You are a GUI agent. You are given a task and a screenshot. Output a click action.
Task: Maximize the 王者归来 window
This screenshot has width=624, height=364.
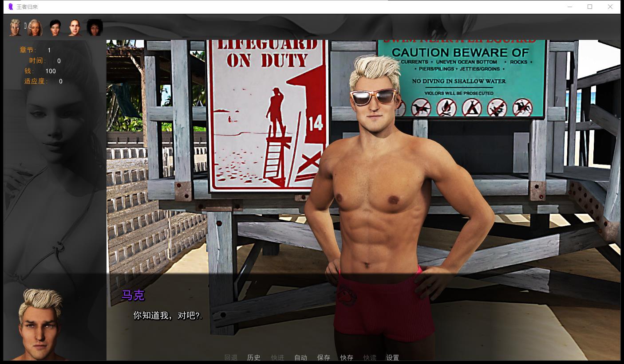click(x=590, y=7)
